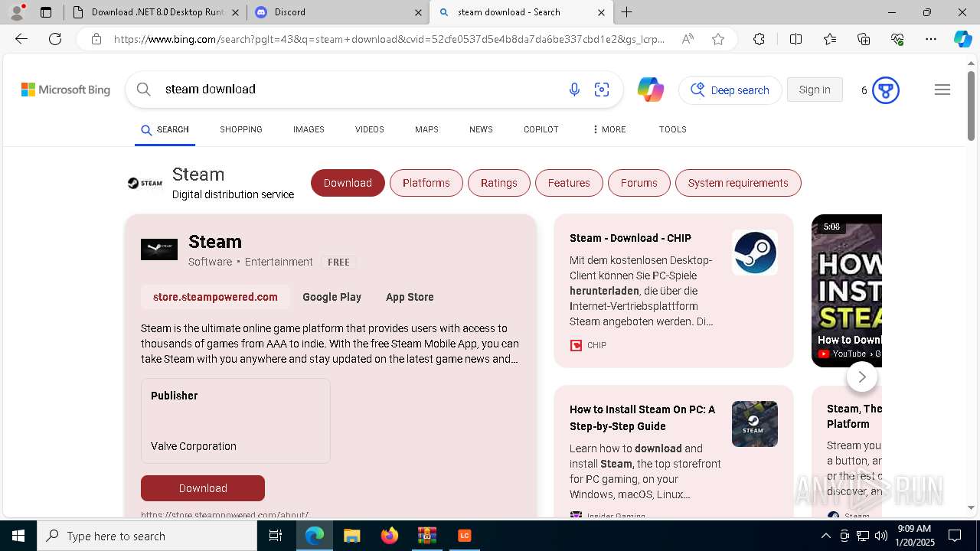Viewport: 980px width, 551px height.
Task: Show next video carousel arrow
Action: [862, 377]
